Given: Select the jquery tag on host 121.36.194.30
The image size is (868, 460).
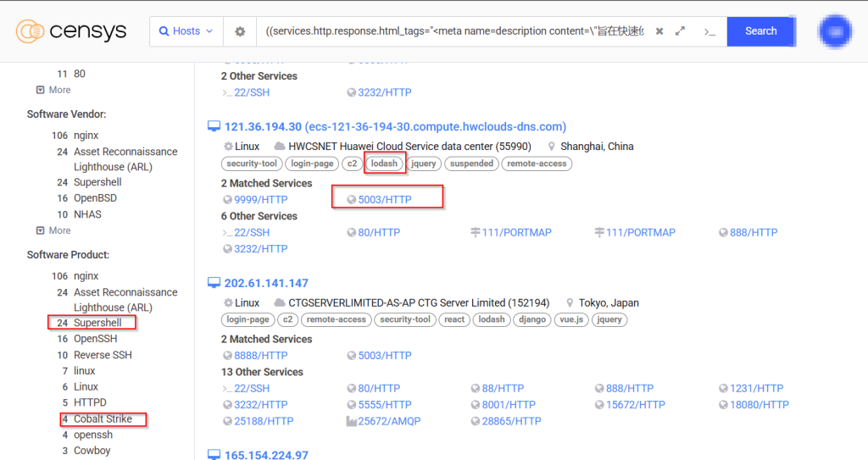Looking at the screenshot, I should pos(424,163).
